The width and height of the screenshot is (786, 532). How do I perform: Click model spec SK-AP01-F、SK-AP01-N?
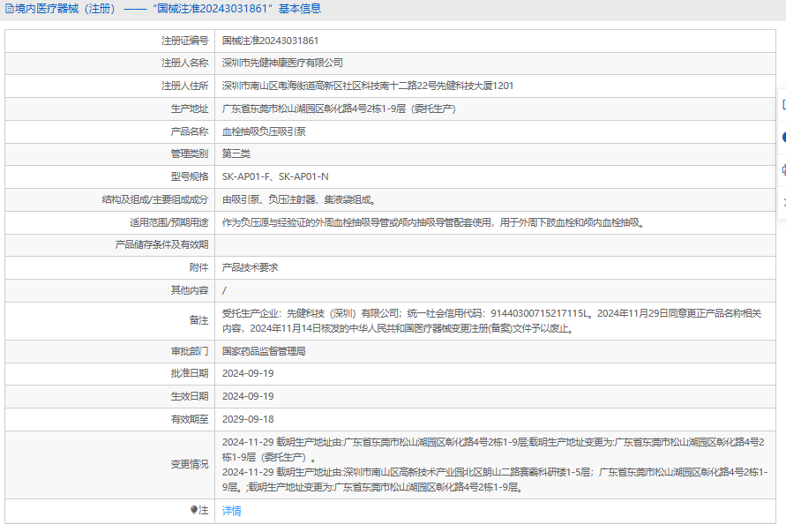tap(275, 176)
